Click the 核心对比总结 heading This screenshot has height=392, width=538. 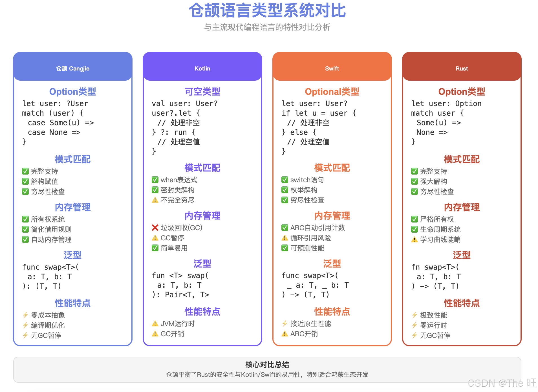pos(267,365)
